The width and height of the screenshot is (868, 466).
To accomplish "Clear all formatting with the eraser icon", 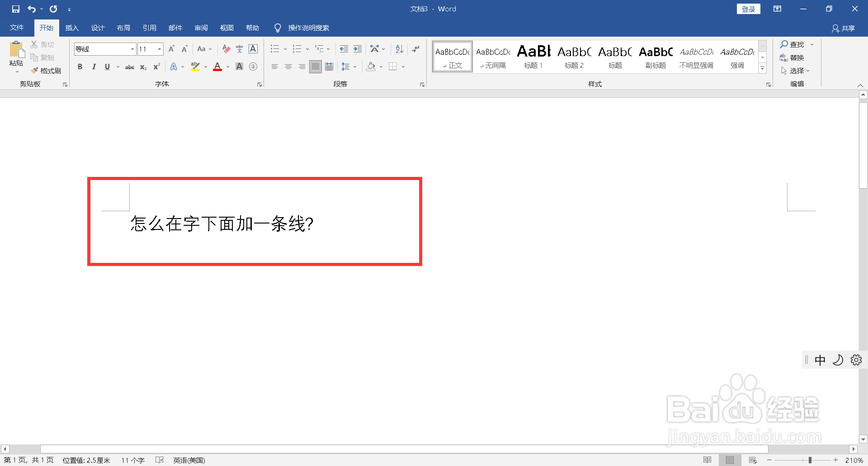I will [226, 49].
